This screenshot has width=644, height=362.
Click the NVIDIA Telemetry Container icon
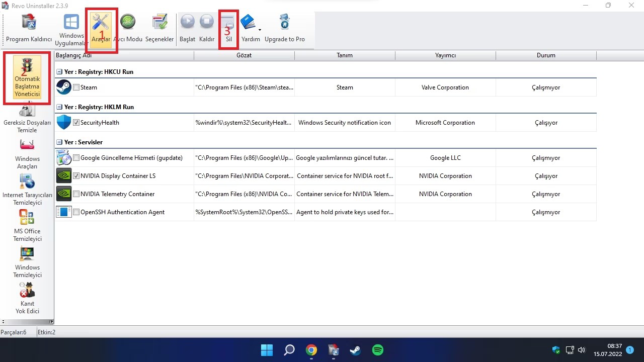click(64, 194)
